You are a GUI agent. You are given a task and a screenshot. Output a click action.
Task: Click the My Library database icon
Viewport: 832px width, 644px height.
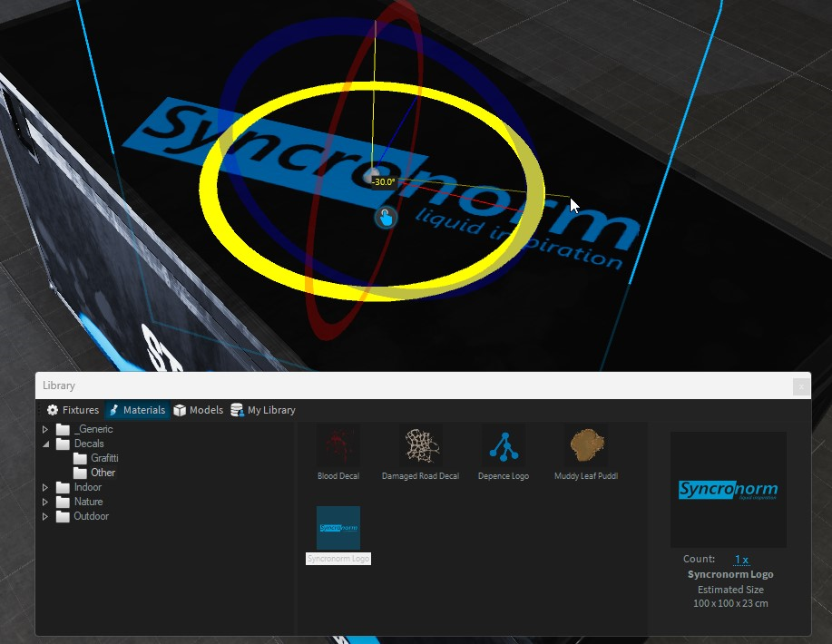pyautogui.click(x=237, y=410)
